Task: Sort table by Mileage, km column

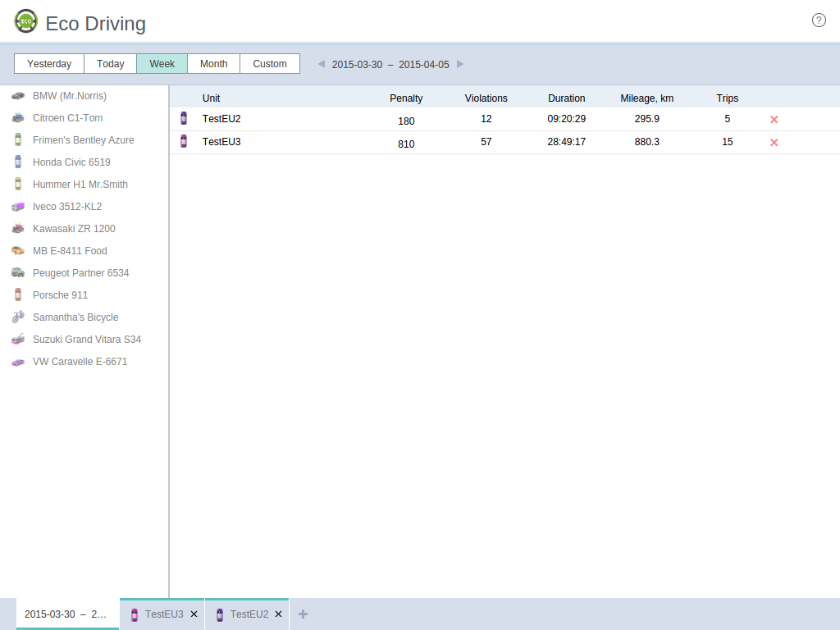Action: [646, 98]
